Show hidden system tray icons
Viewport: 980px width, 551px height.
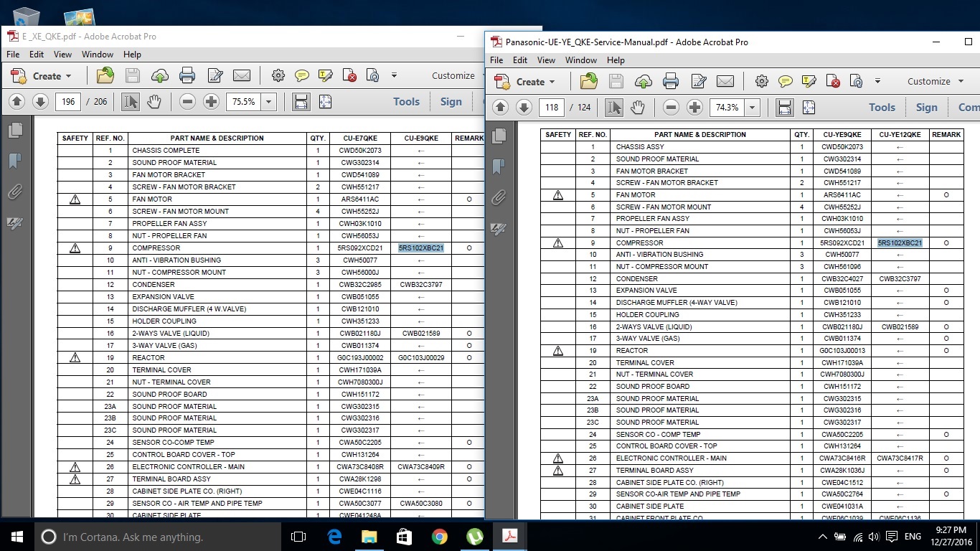[x=823, y=537]
